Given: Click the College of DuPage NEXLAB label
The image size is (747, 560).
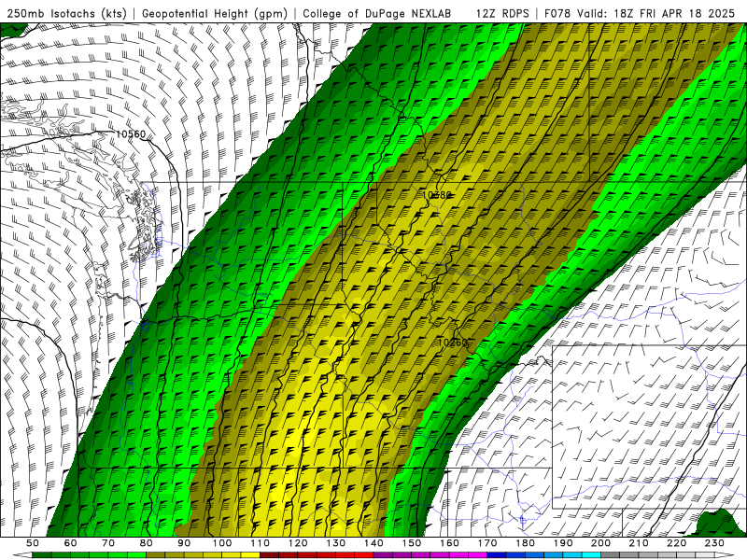Looking at the screenshot, I should point(377,14).
